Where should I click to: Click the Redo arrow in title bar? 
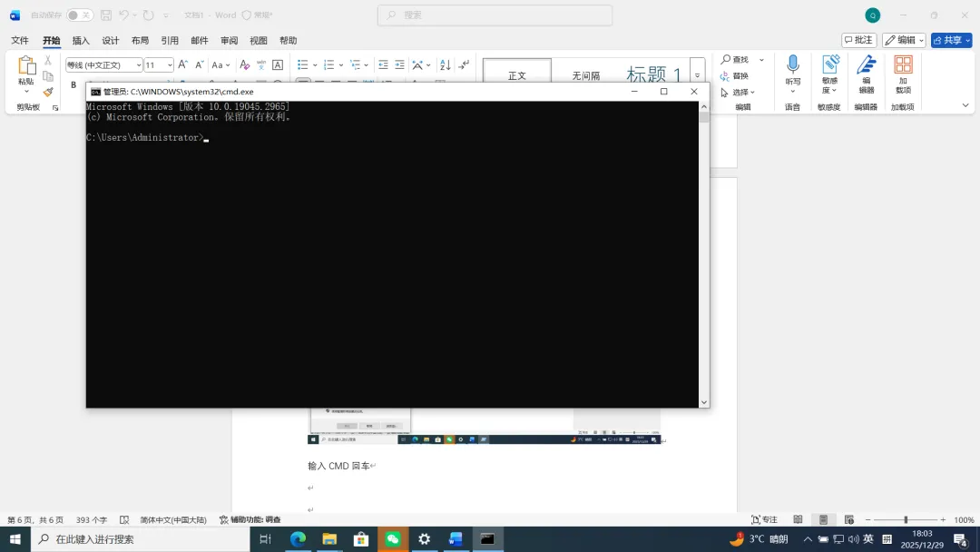tap(148, 15)
